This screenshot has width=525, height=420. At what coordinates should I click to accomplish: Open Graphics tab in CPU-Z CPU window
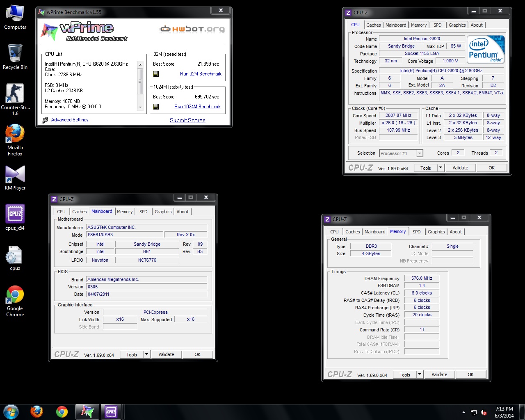point(457,25)
